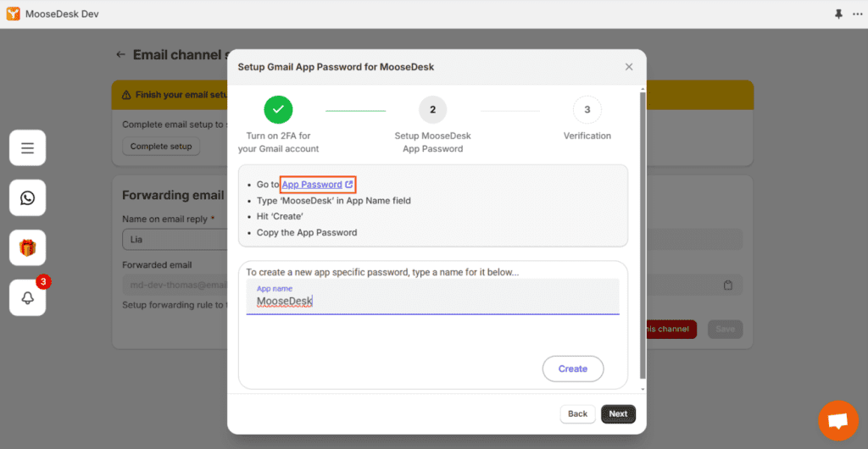Open the App Password link

pos(317,184)
